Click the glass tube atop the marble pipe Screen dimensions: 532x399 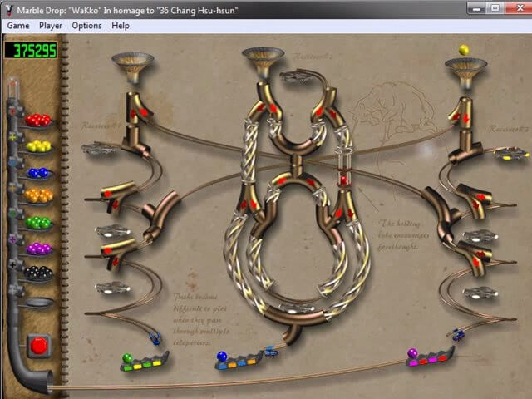point(13,87)
